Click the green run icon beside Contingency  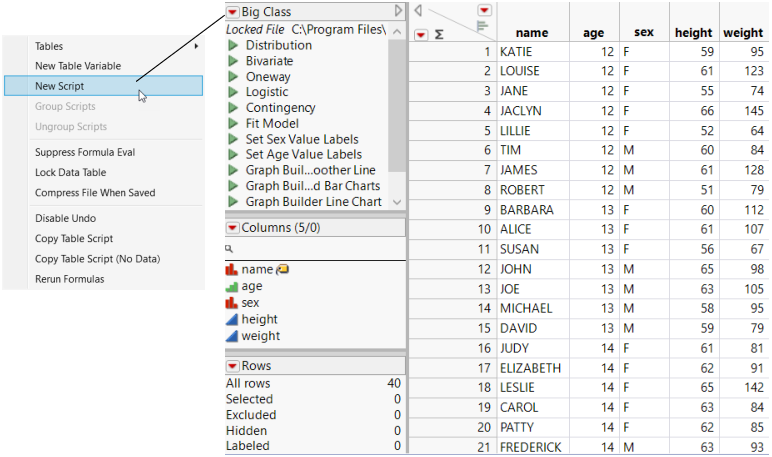[233, 108]
